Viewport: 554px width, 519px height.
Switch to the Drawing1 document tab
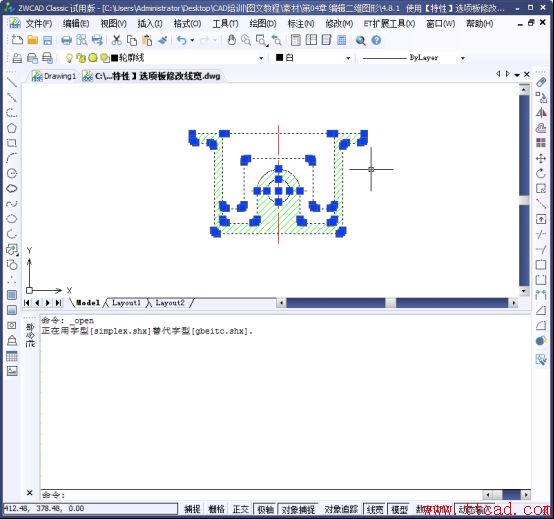pyautogui.click(x=54, y=76)
